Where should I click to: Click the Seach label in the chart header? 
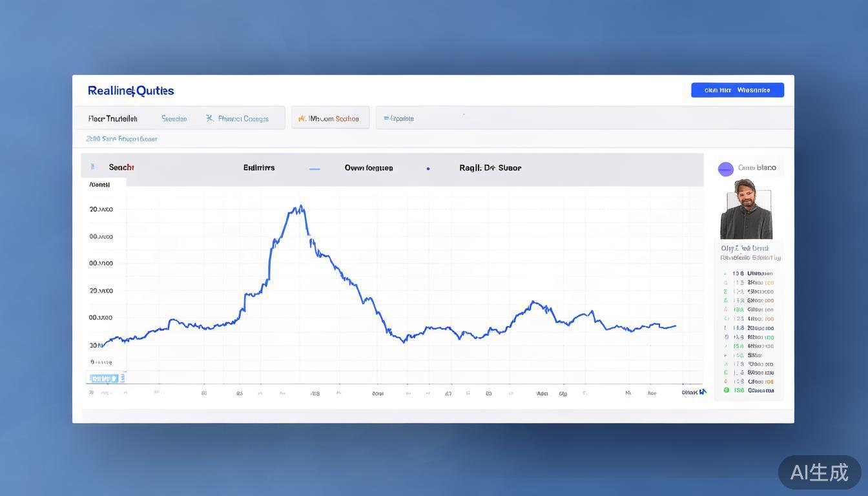coord(121,168)
